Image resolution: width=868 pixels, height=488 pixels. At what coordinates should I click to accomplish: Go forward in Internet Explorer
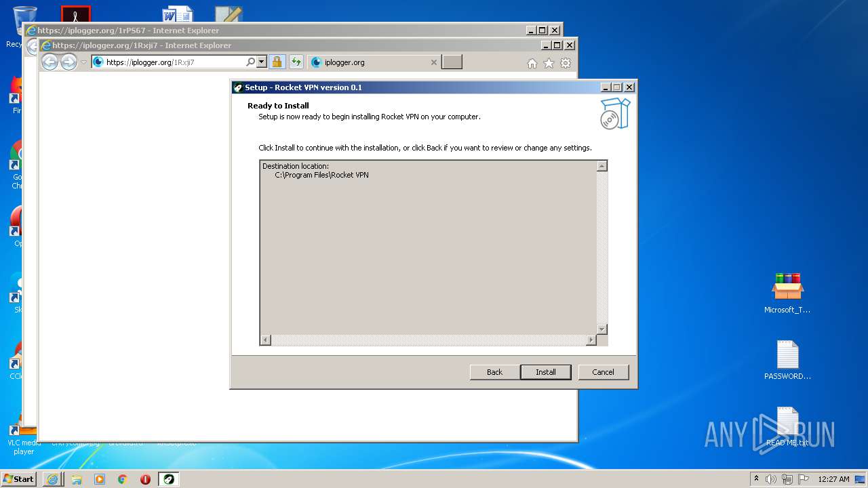68,62
